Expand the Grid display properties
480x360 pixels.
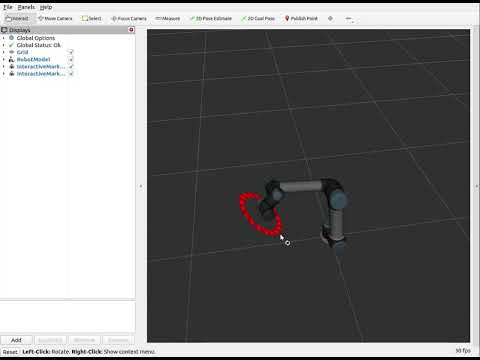(4, 52)
